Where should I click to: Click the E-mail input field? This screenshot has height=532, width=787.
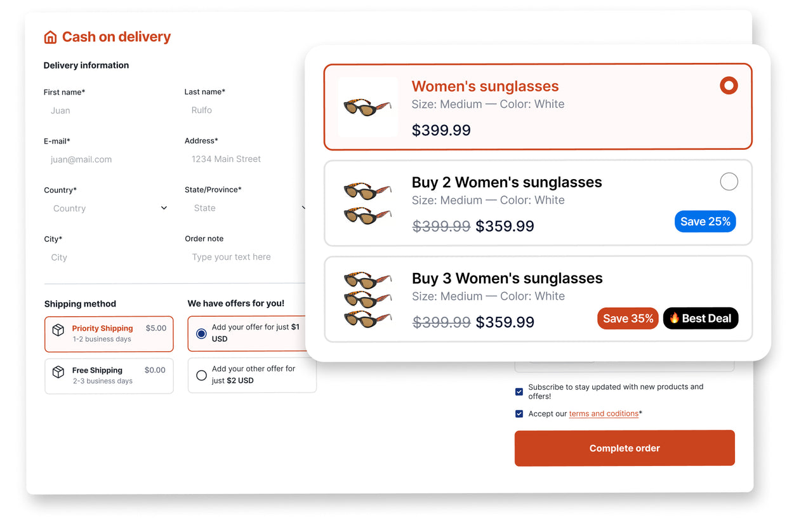[108, 160]
